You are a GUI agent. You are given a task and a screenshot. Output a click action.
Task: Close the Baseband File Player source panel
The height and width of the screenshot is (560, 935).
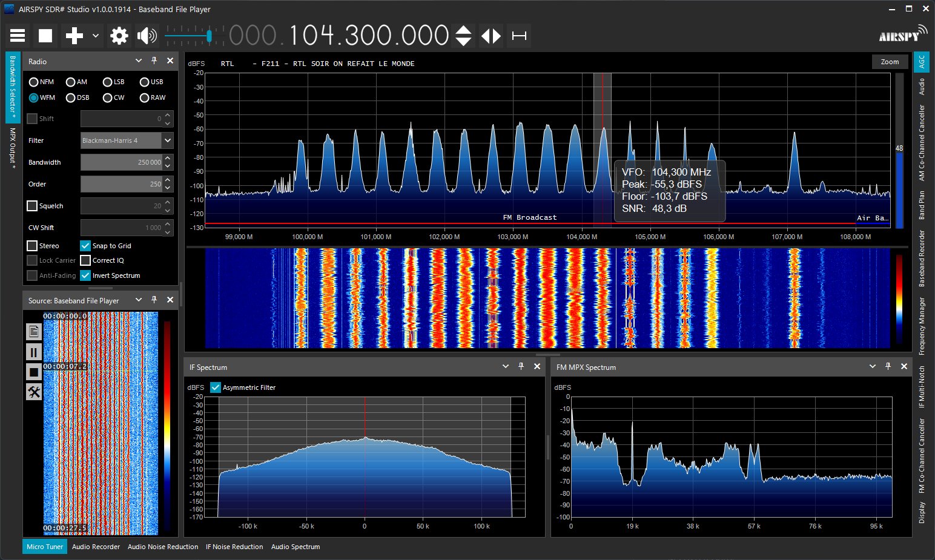click(170, 300)
